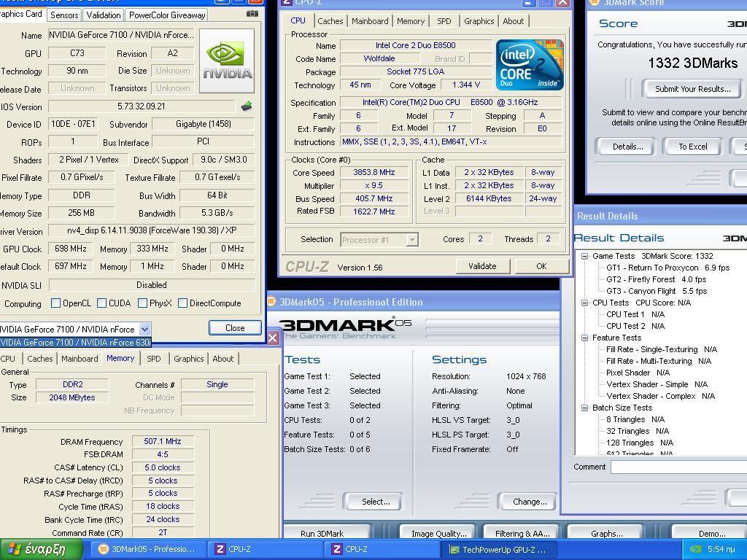Screen dimensions: 747x560
Task: Click the Close button in GPU-Z
Action: pyautogui.click(x=235, y=327)
